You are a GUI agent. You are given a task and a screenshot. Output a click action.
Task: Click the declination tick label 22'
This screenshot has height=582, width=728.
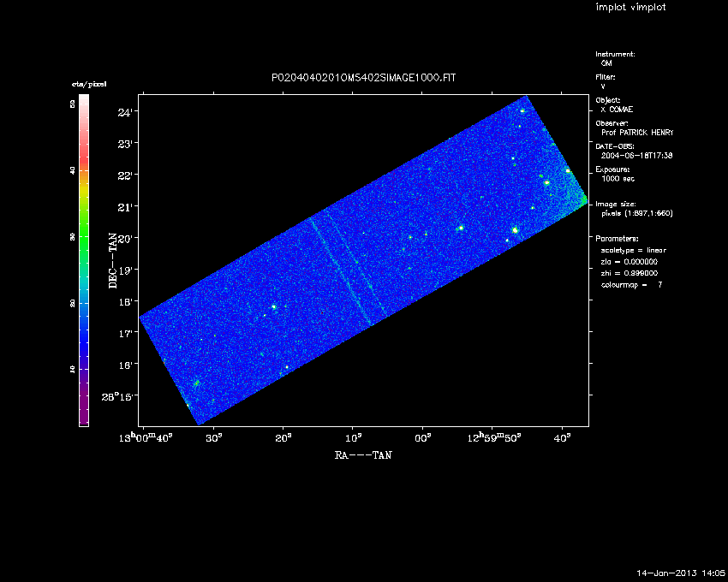click(125, 175)
